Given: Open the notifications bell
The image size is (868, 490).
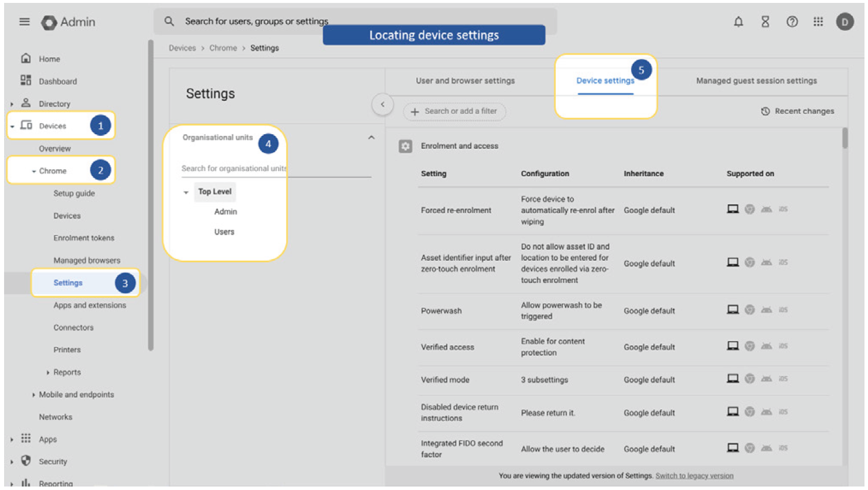Looking at the screenshot, I should coord(738,22).
